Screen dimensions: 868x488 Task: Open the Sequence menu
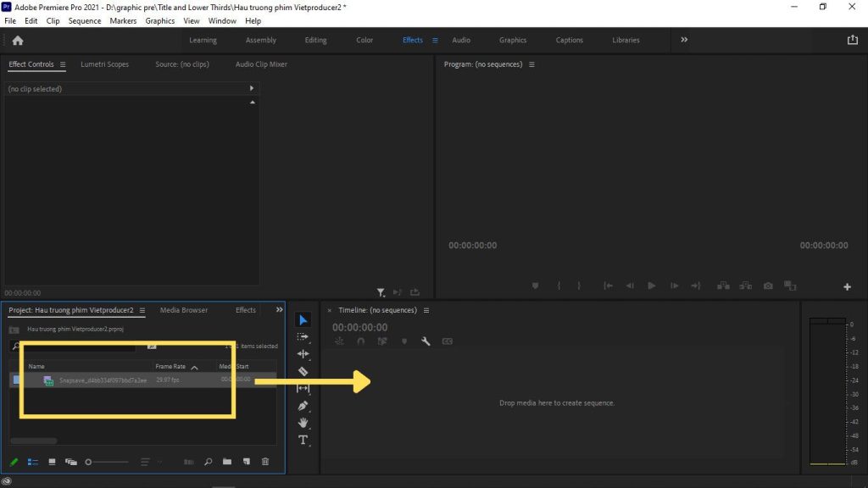[84, 20]
